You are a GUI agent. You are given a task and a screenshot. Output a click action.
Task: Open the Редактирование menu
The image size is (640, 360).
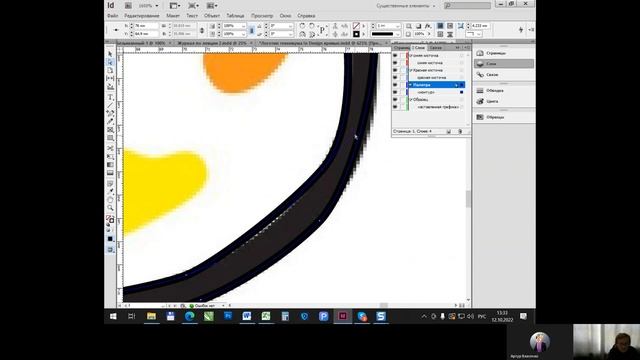click(142, 16)
